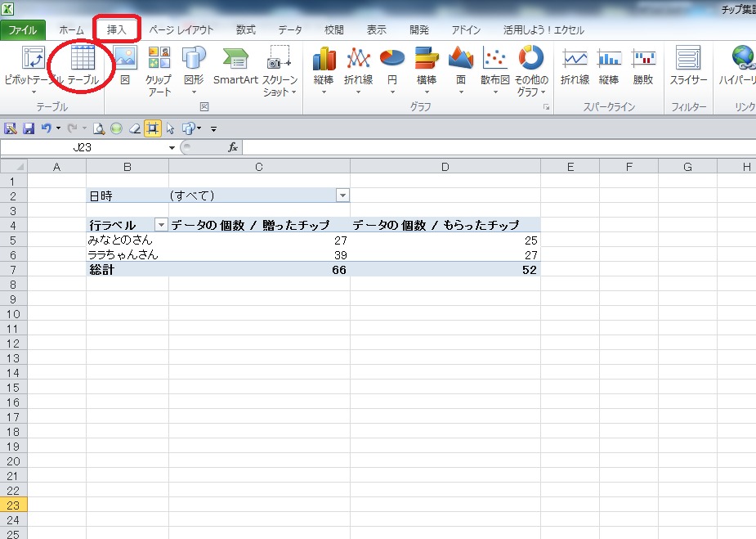Insert a pie chart (円)

click(392, 65)
